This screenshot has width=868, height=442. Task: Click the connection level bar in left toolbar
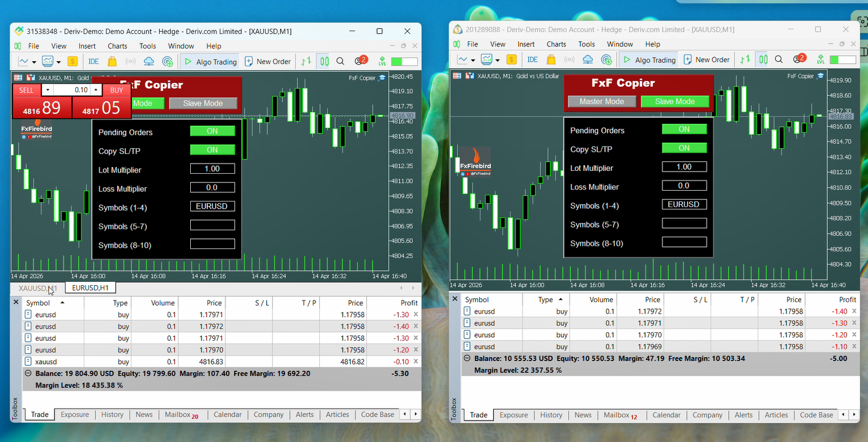click(x=404, y=62)
